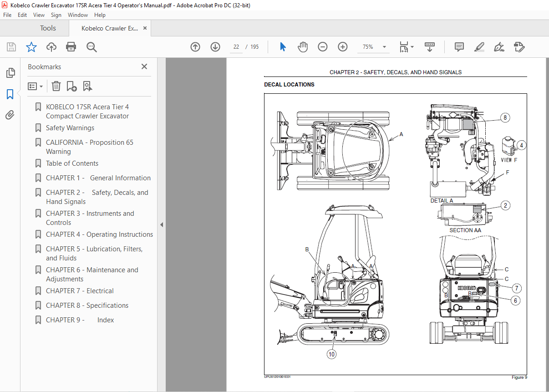Upload file with the cloud arrow icon
This screenshot has height=392, width=549.
tap(51, 47)
